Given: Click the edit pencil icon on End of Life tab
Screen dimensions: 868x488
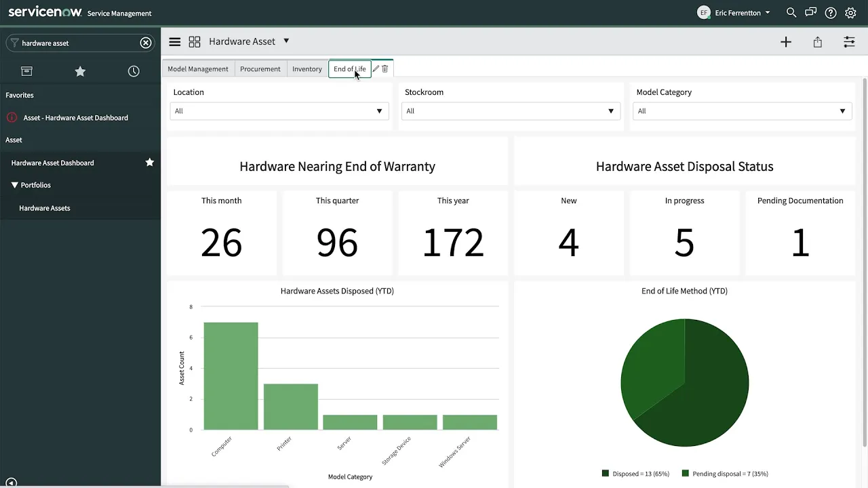Looking at the screenshot, I should pyautogui.click(x=376, y=68).
